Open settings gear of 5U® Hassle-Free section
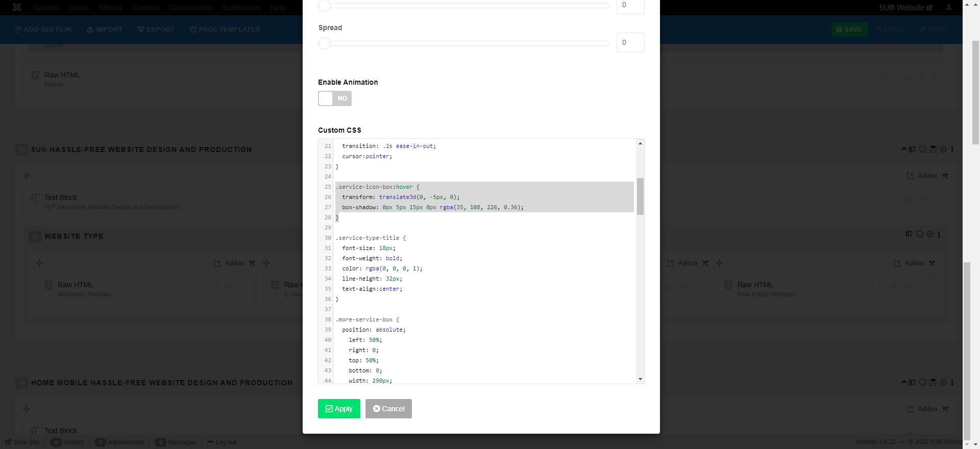Screen dimensions: 980x449 [x=943, y=149]
